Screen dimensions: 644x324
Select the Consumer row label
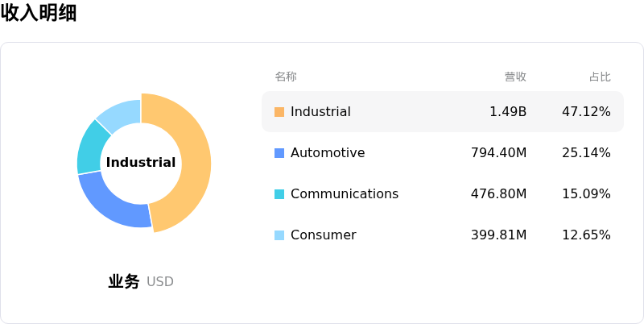tap(323, 235)
